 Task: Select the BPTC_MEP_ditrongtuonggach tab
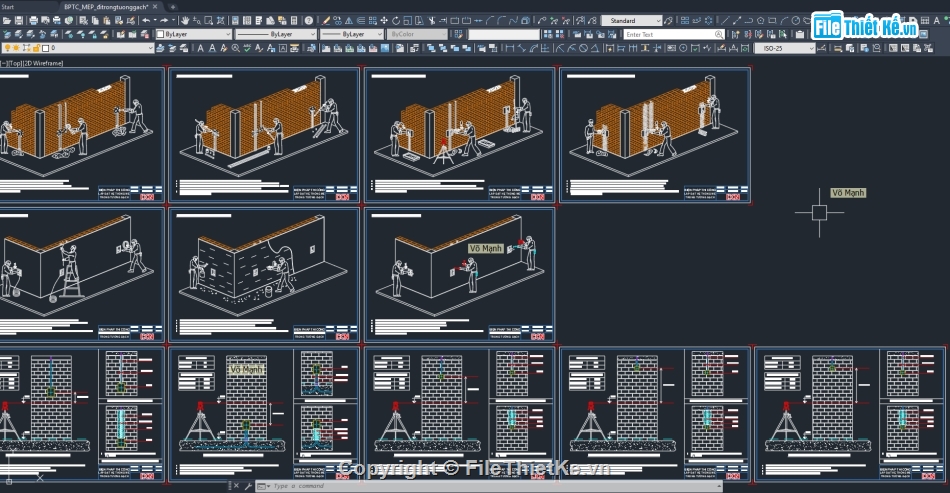(106, 7)
